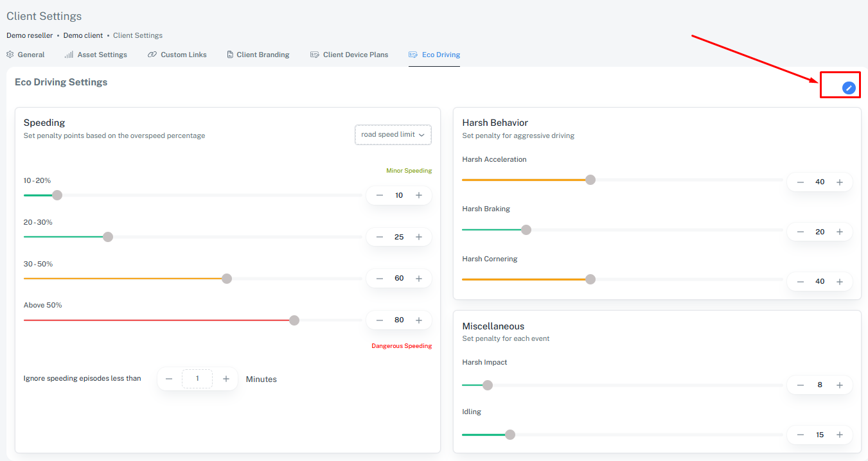The image size is (868, 461).
Task: Decrease the Harsh Braking penalty value
Action: click(x=801, y=232)
